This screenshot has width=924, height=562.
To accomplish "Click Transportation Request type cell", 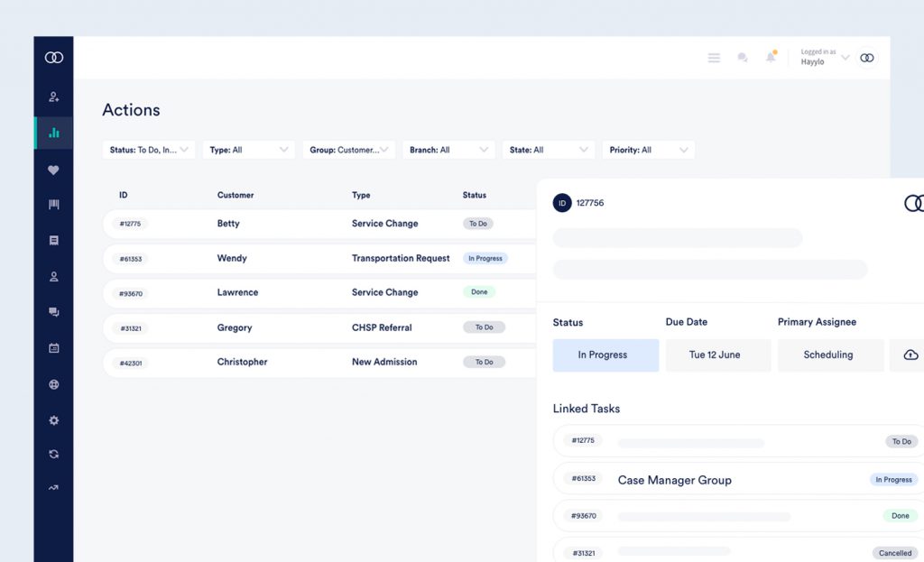I will tap(400, 258).
